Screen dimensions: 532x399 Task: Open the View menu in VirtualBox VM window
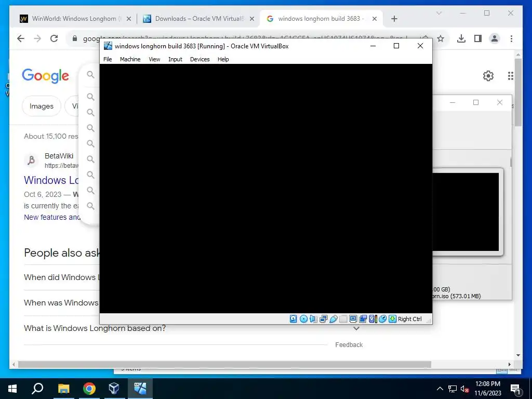[x=154, y=59]
